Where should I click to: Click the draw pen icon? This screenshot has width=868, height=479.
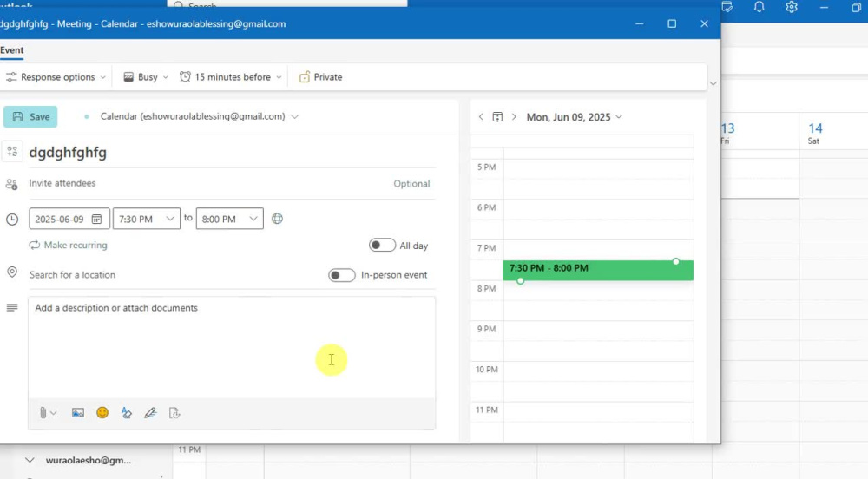point(150,413)
